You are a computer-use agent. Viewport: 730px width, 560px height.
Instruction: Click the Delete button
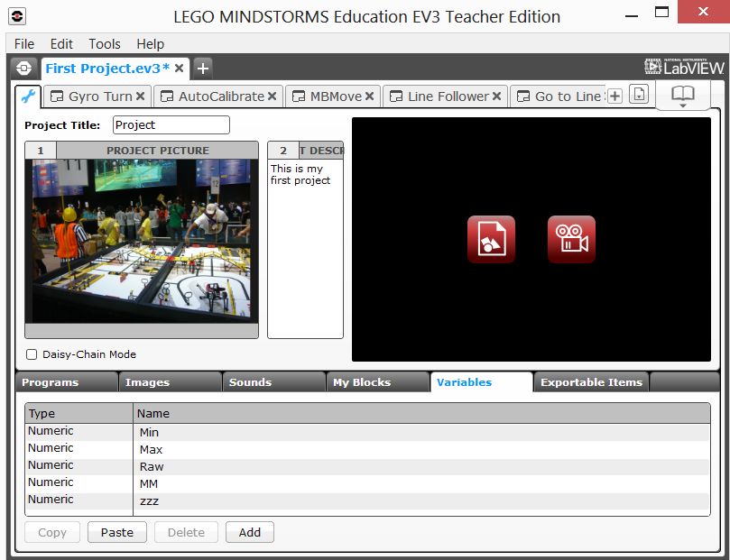(186, 532)
